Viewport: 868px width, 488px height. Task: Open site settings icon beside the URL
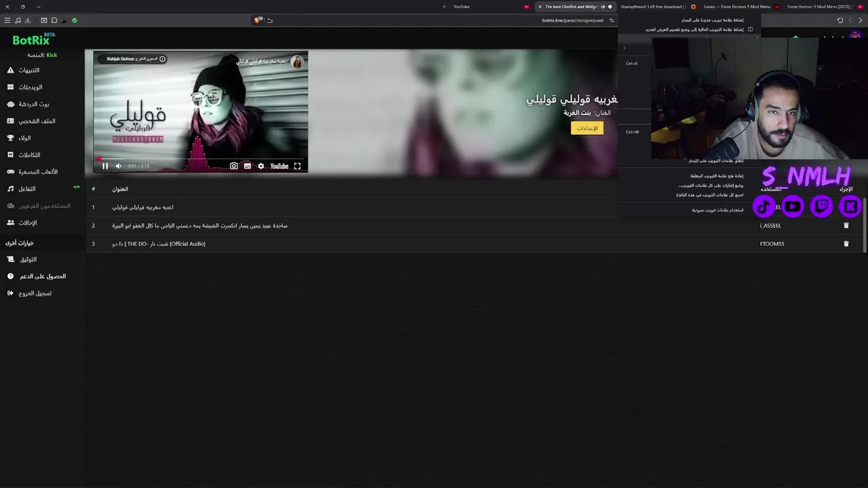(612, 20)
